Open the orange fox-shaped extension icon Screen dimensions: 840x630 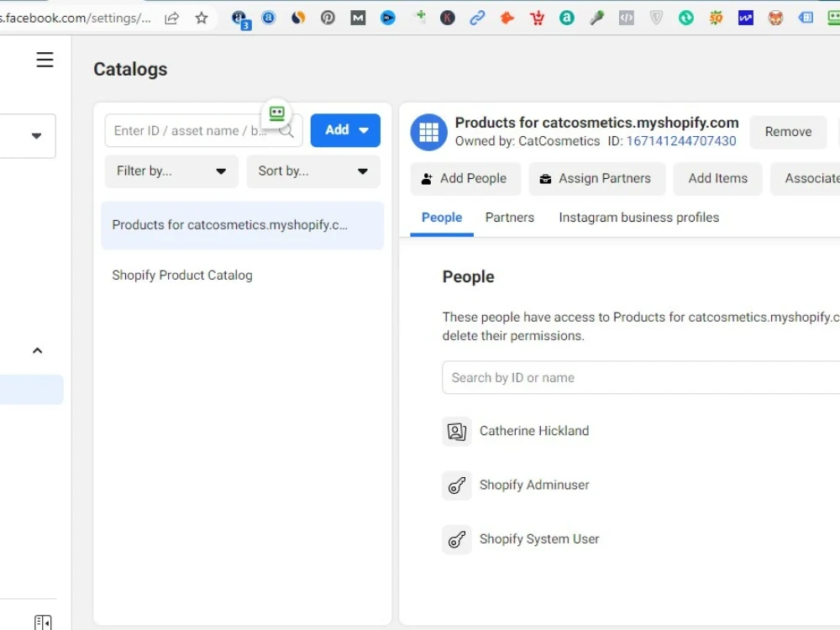507,18
